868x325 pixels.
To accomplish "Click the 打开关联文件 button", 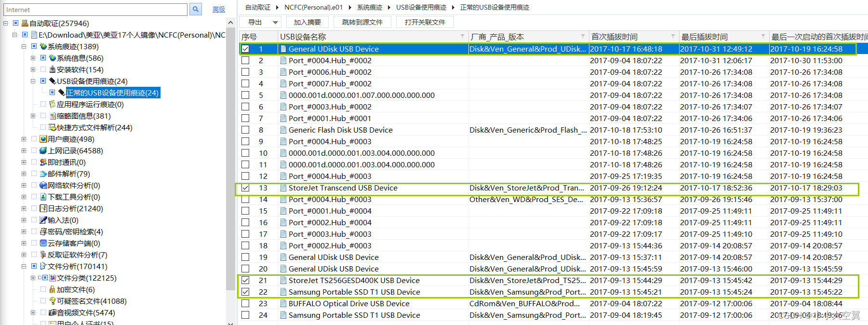I will pyautogui.click(x=425, y=22).
